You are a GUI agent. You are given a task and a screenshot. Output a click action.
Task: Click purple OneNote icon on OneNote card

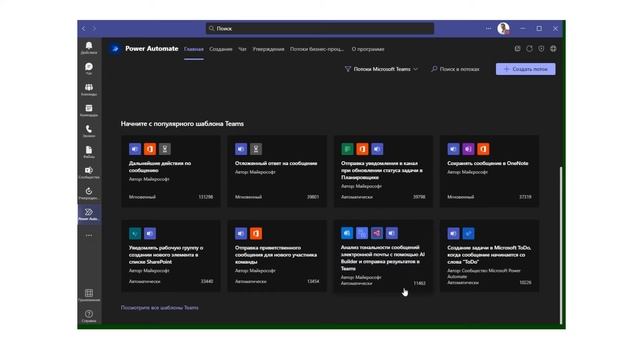tap(468, 149)
